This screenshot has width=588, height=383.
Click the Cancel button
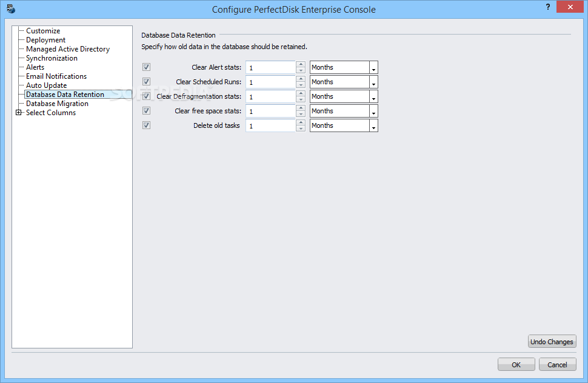pos(557,364)
